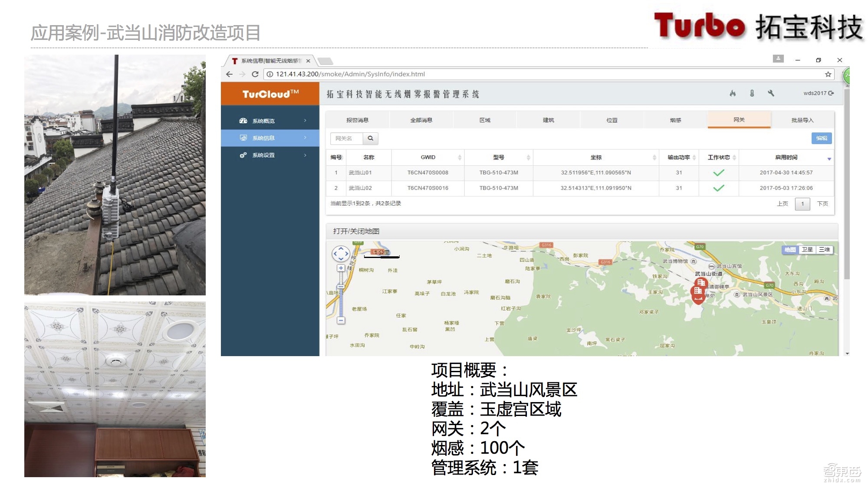Viewport: 868px width, 488px height.
Task: Toggle 武当山02 working status checkmark
Action: pos(719,188)
